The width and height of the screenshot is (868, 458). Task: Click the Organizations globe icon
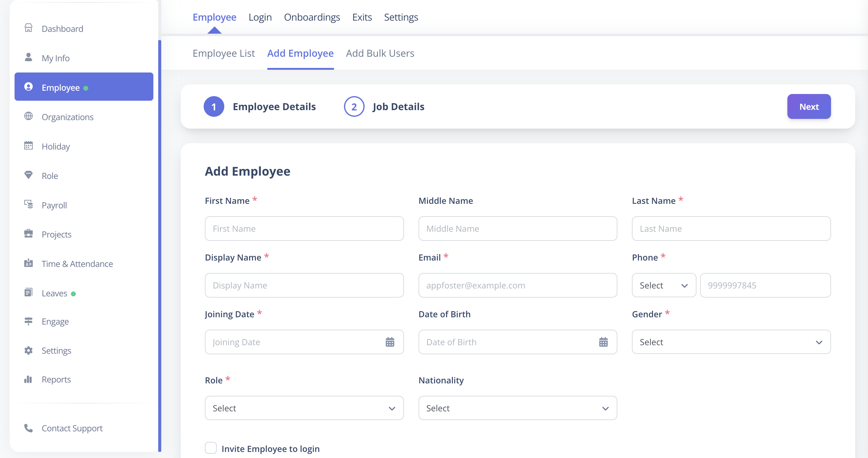pos(29,116)
